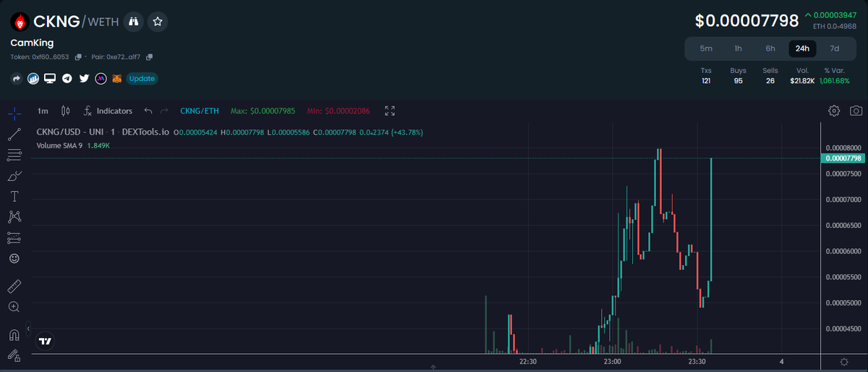Select the ruler measure tool
This screenshot has height=372, width=868.
pyautogui.click(x=14, y=286)
